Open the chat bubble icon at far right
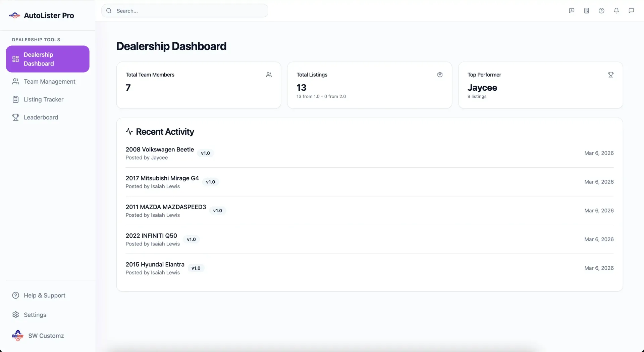Image resolution: width=644 pixels, height=352 pixels. point(631,11)
